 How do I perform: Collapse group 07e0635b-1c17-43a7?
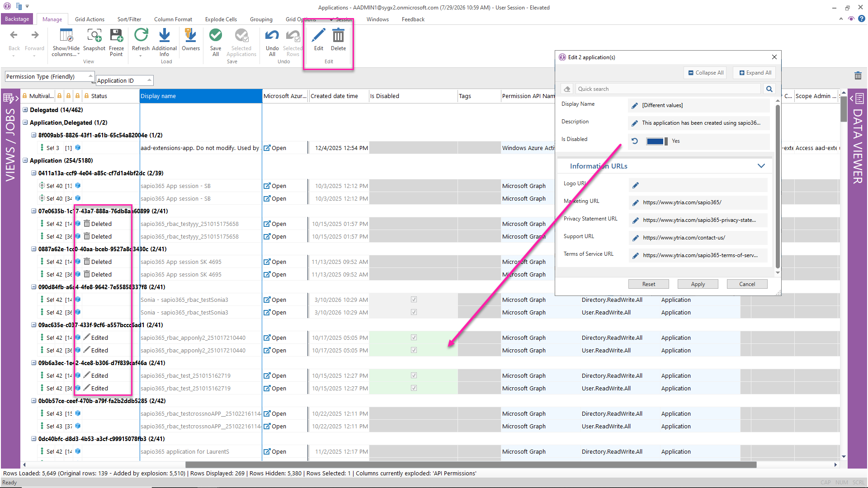coord(34,211)
